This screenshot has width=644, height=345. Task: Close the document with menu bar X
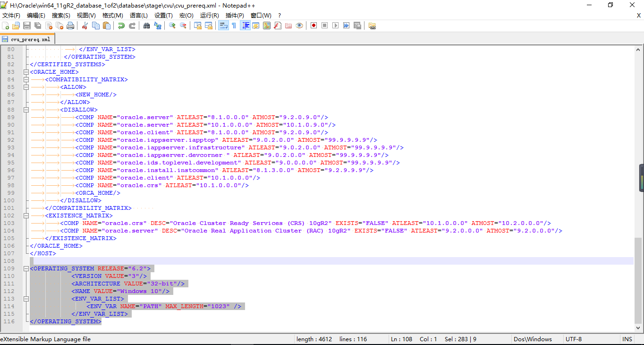(x=639, y=16)
